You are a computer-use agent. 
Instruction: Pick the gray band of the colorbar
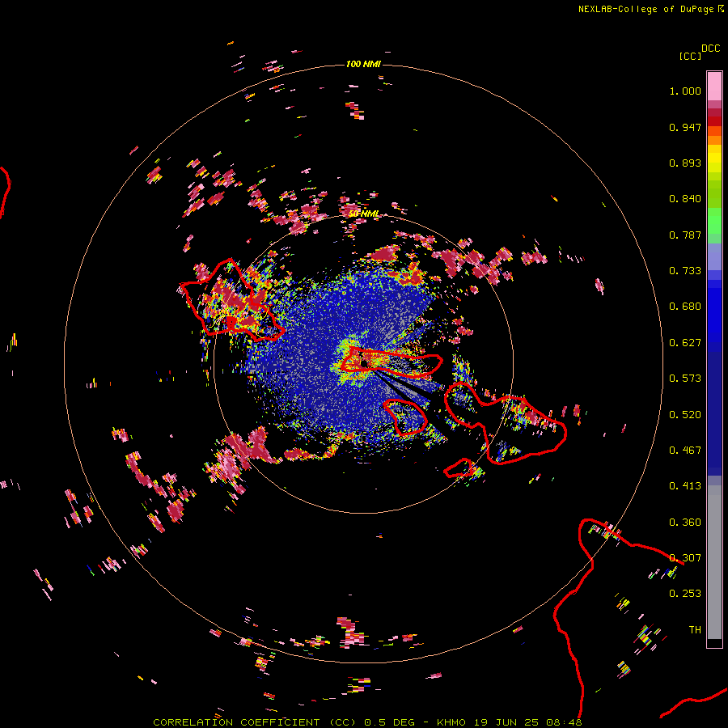pyautogui.click(x=714, y=562)
